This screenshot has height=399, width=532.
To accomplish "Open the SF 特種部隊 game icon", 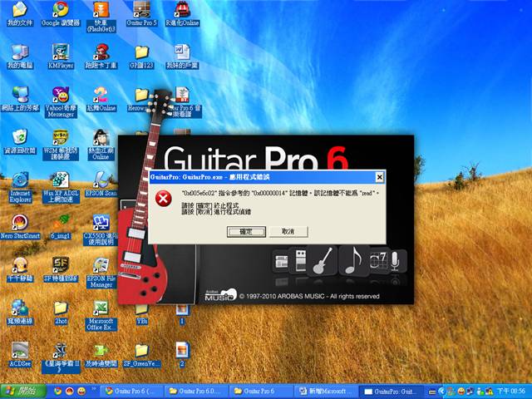I will pyautogui.click(x=61, y=270).
